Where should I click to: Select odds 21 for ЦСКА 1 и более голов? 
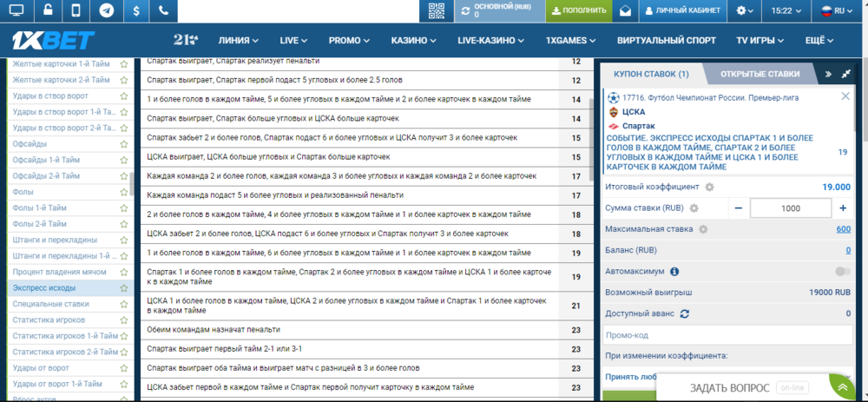click(x=575, y=306)
